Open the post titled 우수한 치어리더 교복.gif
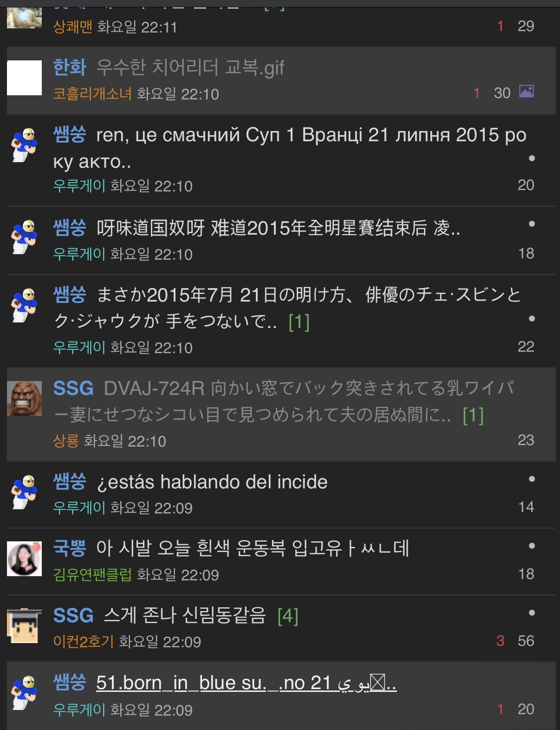560x730 pixels. pyautogui.click(x=190, y=68)
